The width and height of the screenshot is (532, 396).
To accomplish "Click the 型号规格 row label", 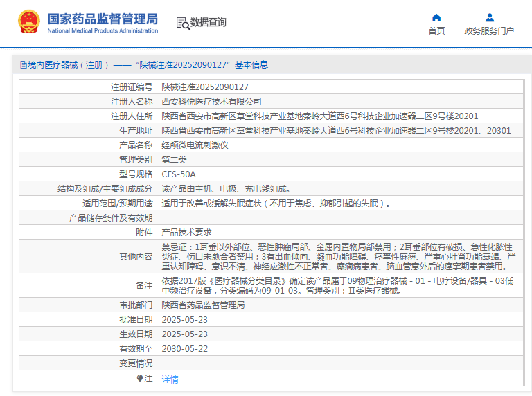I will [x=136, y=174].
